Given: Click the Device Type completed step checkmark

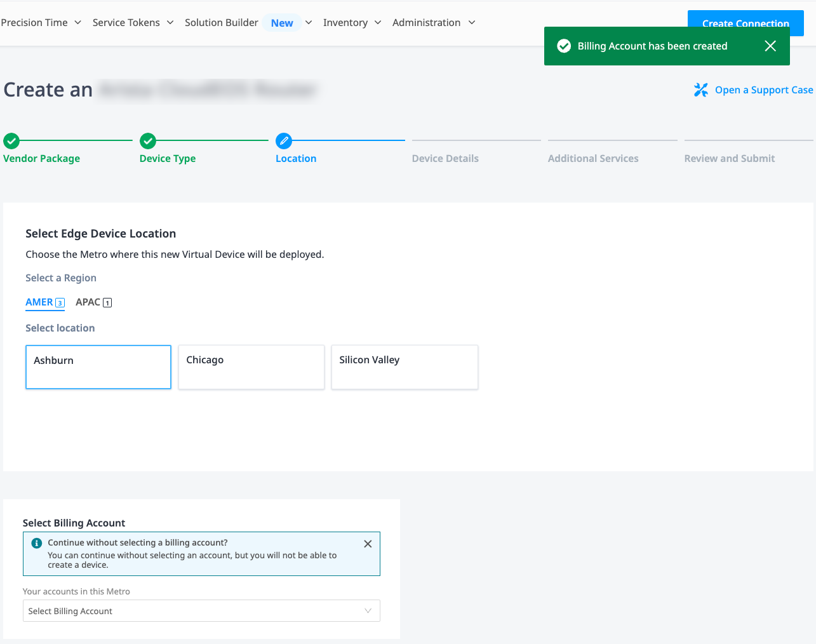Looking at the screenshot, I should 148,140.
